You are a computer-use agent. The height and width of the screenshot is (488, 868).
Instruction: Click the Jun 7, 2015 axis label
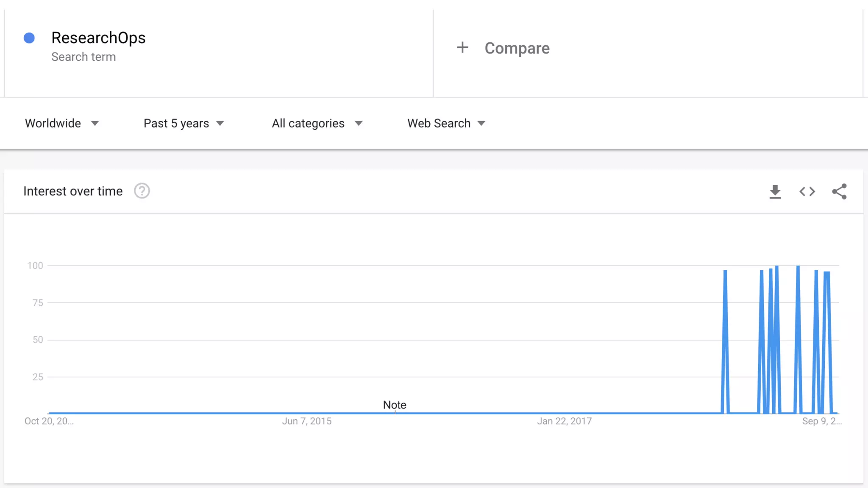[307, 421]
